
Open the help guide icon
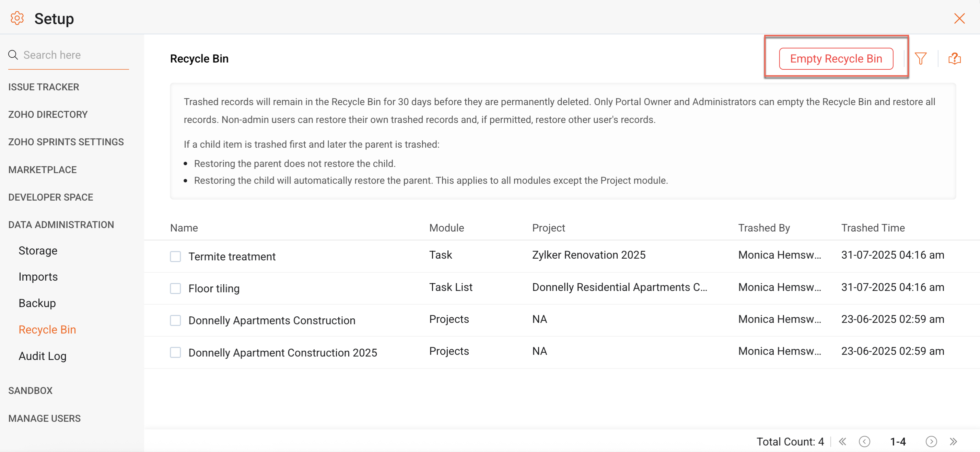[x=954, y=58]
